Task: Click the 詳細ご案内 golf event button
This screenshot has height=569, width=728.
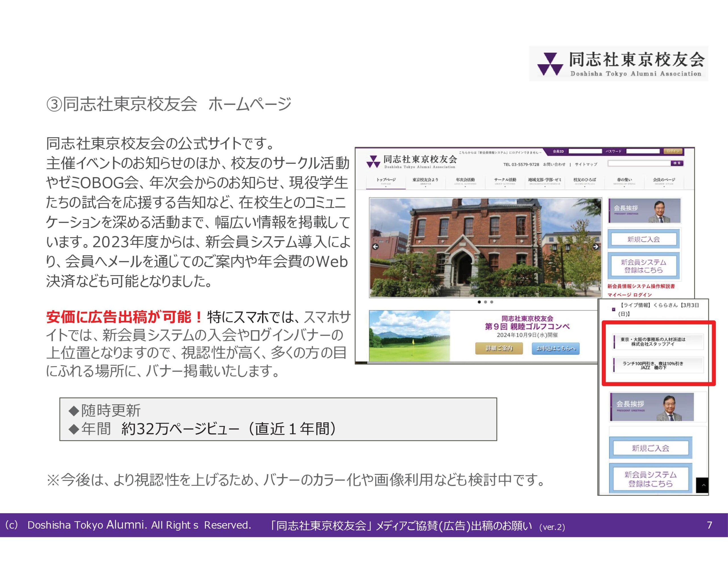Action: tap(499, 349)
